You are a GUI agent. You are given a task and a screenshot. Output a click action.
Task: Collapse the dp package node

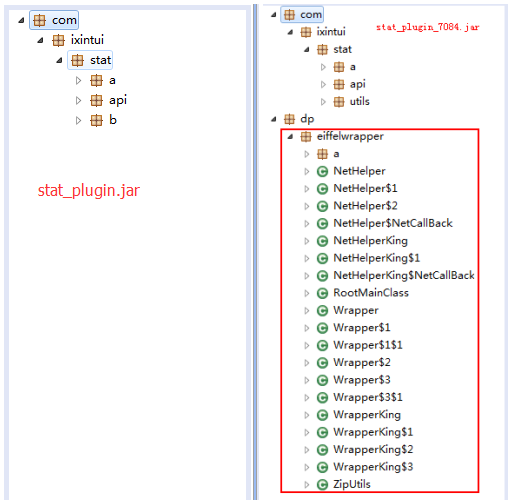point(274,119)
